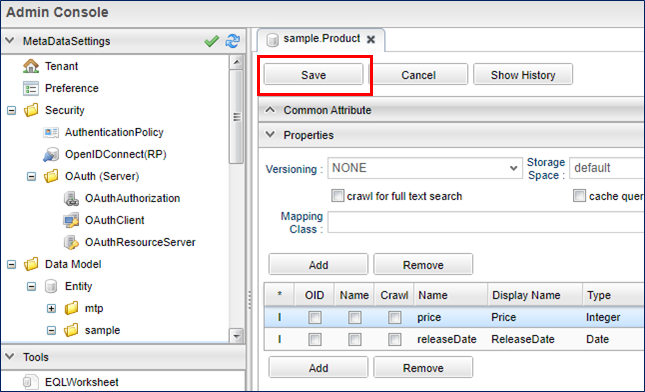Expand the Common Attribute section

coord(270,110)
